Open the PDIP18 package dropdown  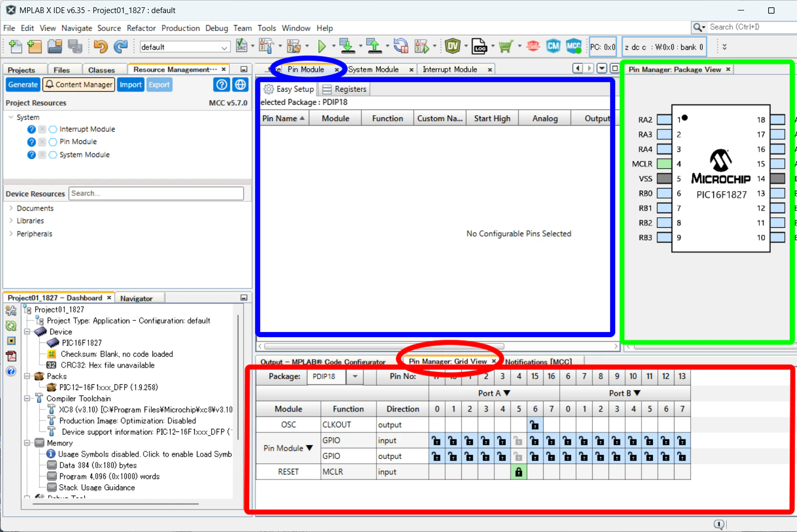click(355, 376)
